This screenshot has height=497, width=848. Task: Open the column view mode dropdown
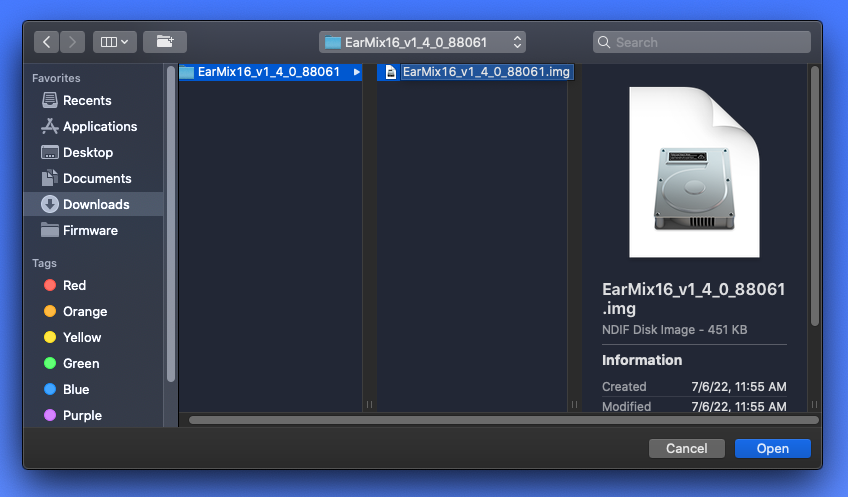[x=115, y=42]
